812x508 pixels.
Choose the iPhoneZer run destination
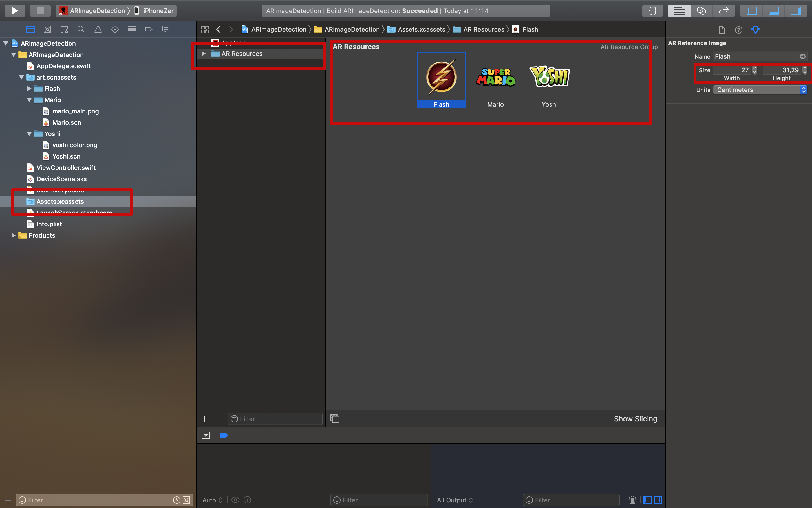[x=154, y=11]
